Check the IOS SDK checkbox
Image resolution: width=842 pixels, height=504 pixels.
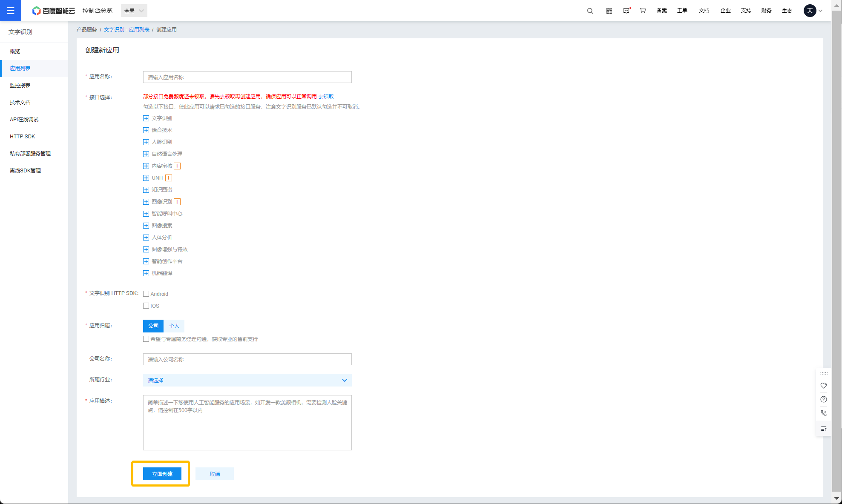tap(146, 306)
